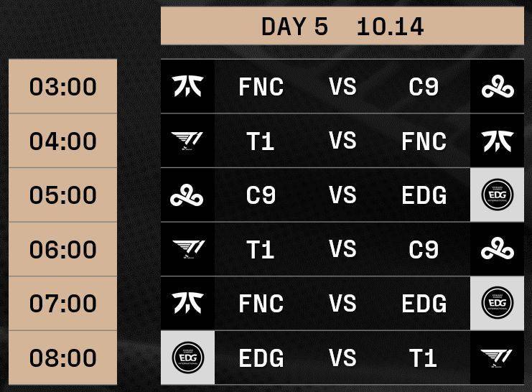Click the Fnatic logo in the 03:00 match

pyautogui.click(x=187, y=86)
